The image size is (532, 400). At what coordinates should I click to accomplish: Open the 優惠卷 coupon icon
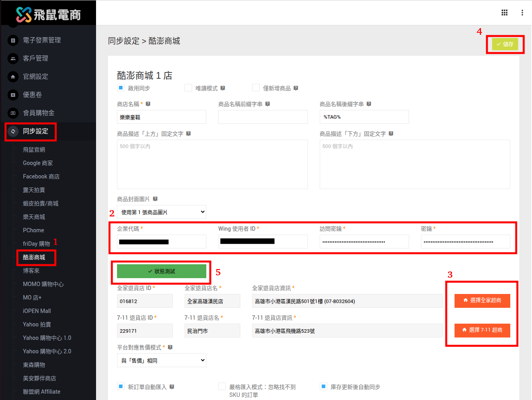tap(13, 95)
